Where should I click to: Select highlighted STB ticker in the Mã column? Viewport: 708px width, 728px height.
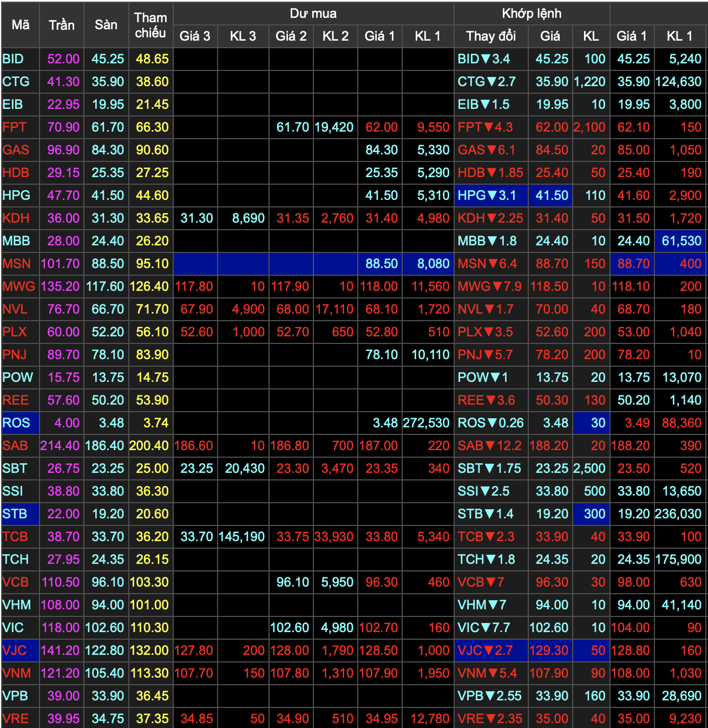[21, 514]
